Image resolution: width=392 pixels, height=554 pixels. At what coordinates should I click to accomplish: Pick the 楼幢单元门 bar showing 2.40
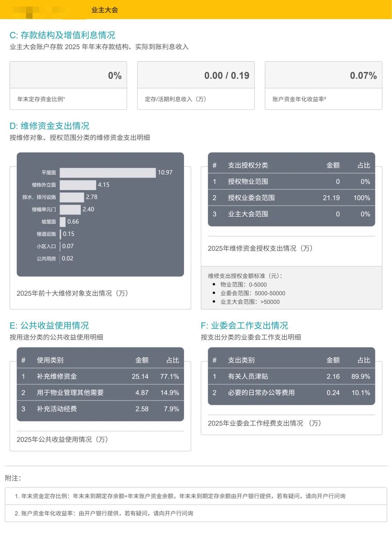pyautogui.click(x=70, y=210)
